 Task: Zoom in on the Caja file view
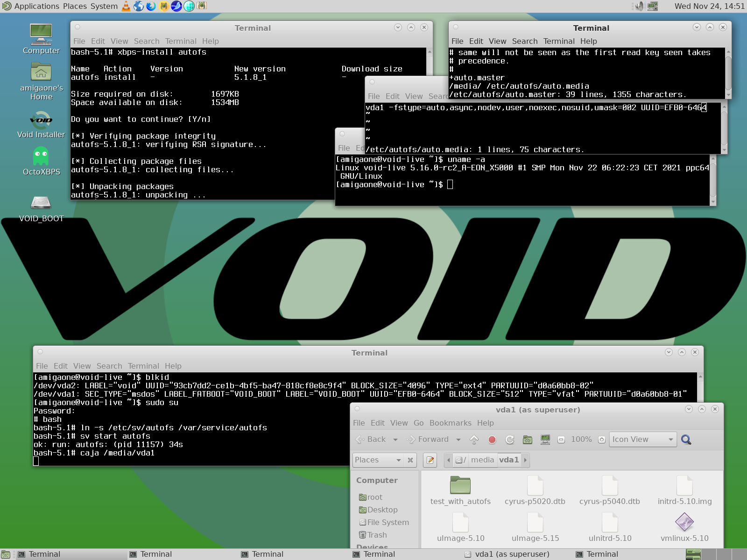point(602,440)
